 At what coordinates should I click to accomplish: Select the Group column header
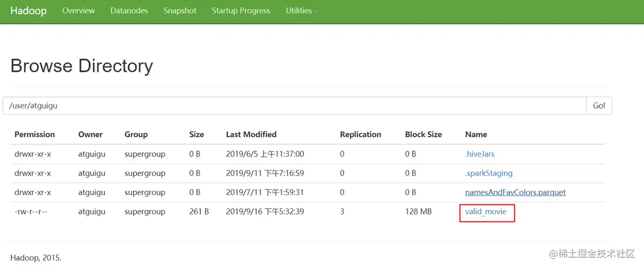point(136,135)
